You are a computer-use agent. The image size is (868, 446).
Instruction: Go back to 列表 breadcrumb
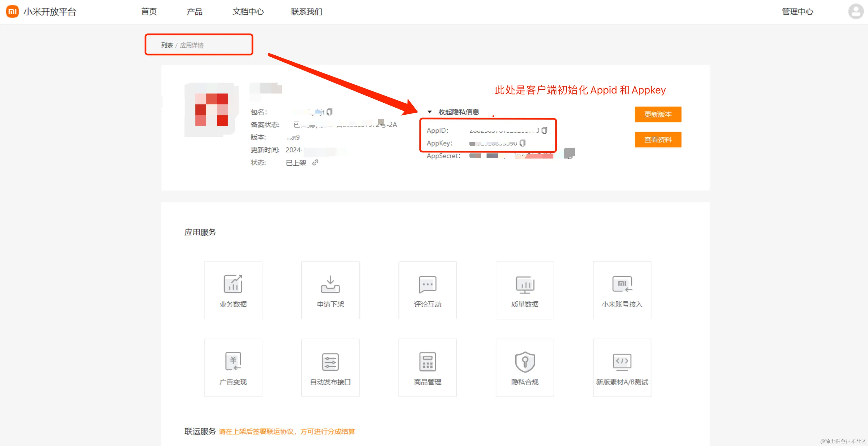[167, 45]
